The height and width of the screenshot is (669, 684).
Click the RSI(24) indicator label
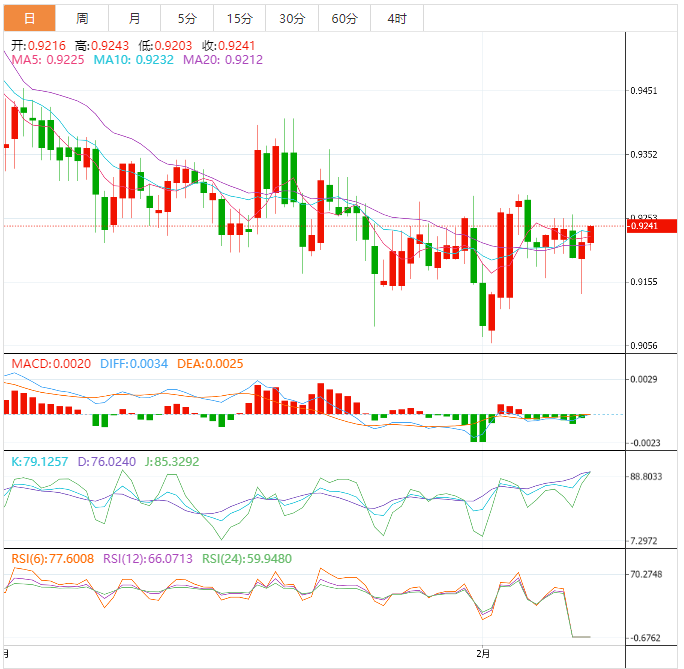click(x=247, y=558)
